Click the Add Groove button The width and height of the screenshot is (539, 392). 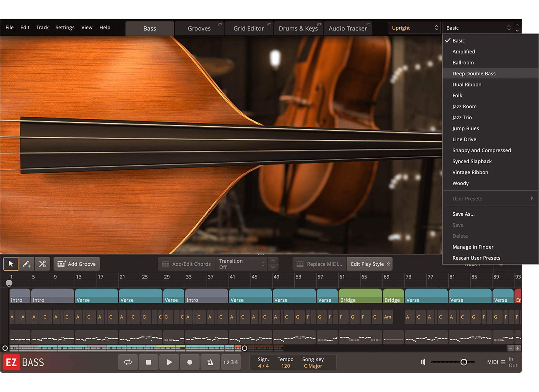tap(77, 264)
